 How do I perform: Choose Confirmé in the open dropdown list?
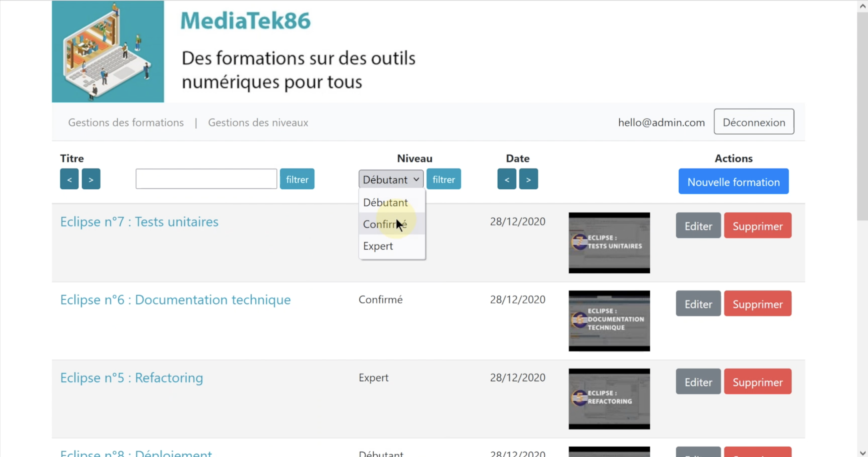pyautogui.click(x=392, y=224)
